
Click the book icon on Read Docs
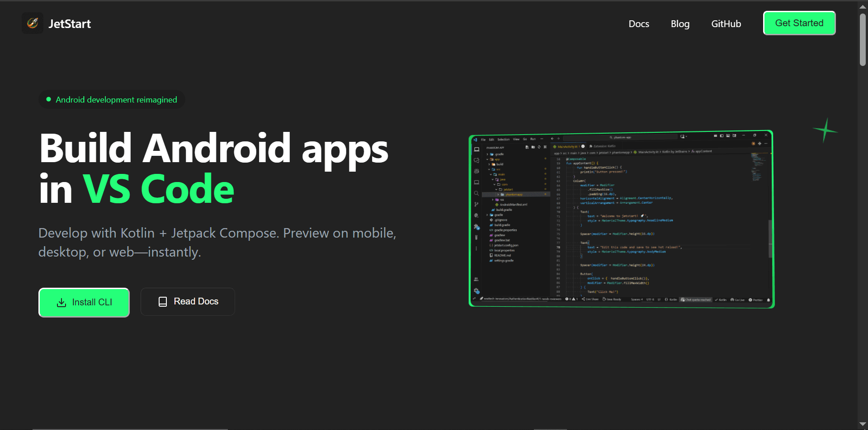pyautogui.click(x=163, y=302)
